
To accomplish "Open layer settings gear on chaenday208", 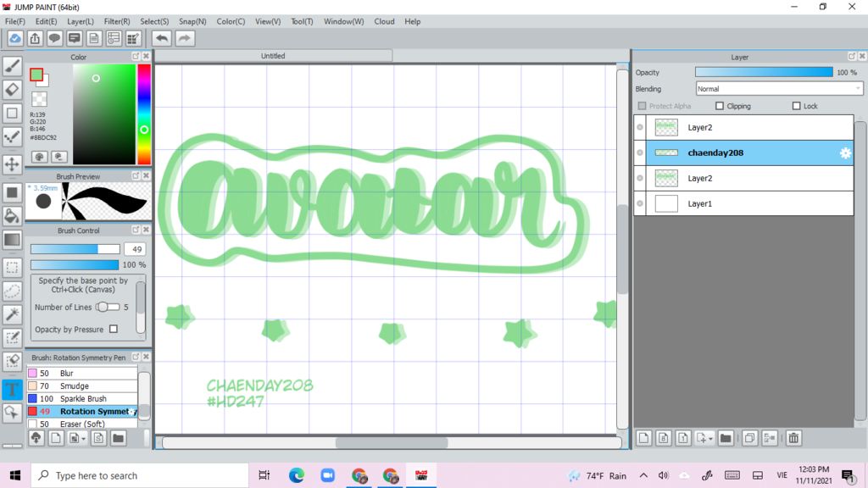I will click(x=845, y=153).
